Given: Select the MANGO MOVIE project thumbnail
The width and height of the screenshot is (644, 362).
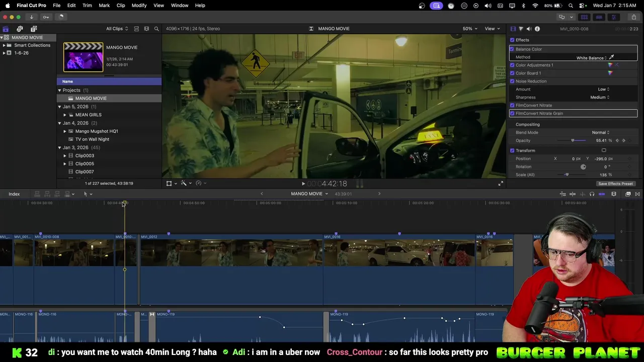Looking at the screenshot, I should click(83, 57).
